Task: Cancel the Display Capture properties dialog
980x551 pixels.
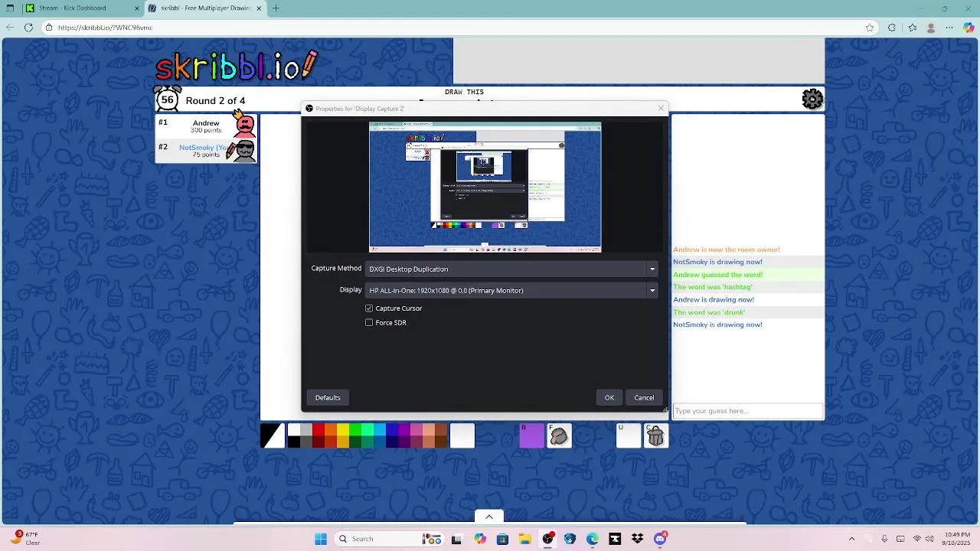Action: point(644,397)
